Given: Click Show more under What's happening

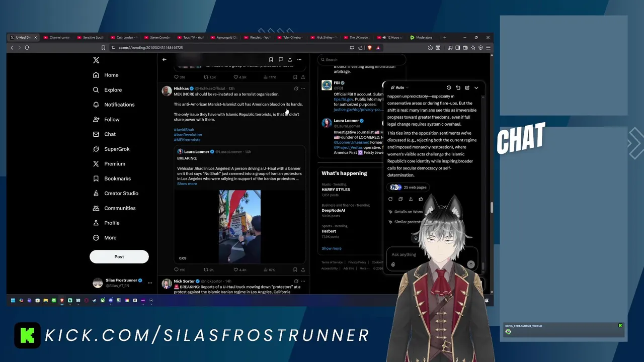Looking at the screenshot, I should tap(332, 248).
